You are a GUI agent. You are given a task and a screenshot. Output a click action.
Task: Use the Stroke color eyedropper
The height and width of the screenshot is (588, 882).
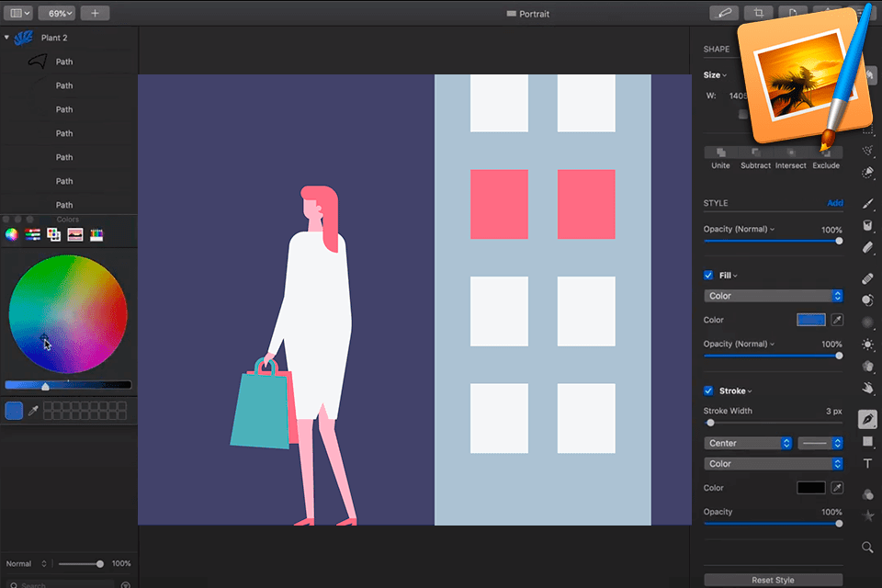pos(837,488)
